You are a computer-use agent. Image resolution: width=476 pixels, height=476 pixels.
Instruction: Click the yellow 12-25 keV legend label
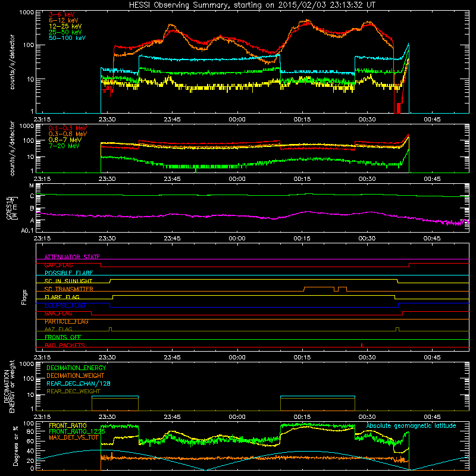(x=65, y=26)
